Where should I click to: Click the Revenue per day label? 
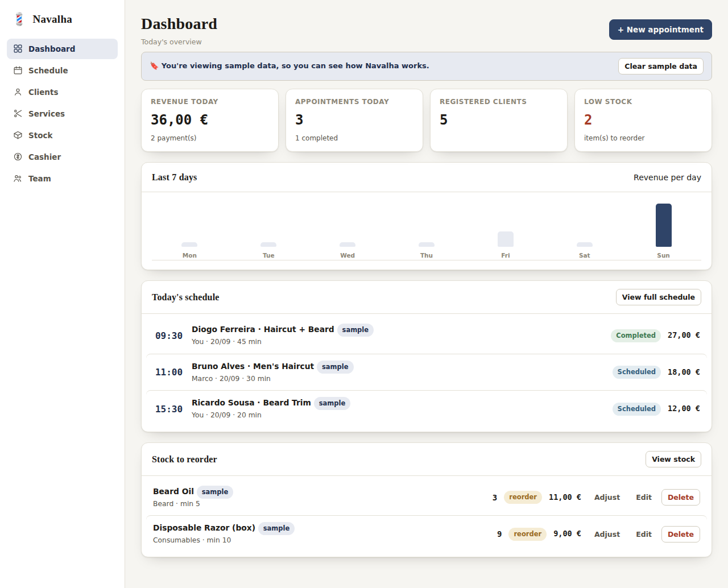tap(667, 177)
